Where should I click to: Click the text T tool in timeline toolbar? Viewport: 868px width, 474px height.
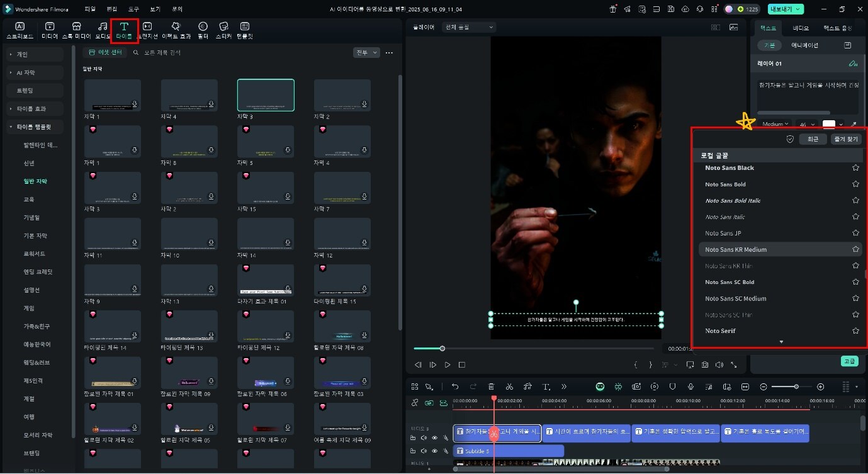coord(546,387)
